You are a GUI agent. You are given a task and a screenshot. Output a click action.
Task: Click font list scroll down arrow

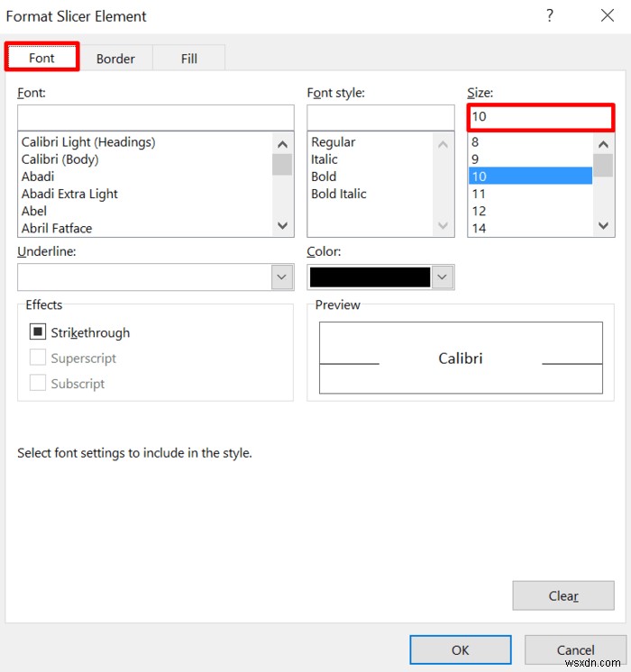point(282,225)
